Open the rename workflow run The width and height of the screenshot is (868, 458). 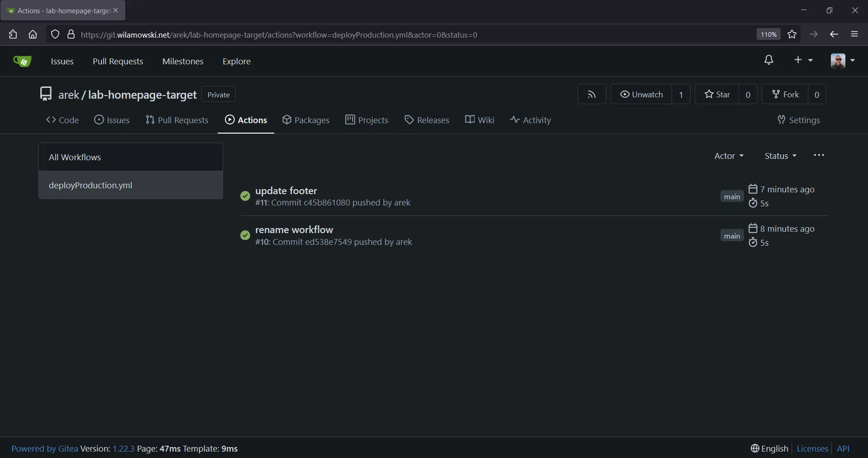click(x=294, y=230)
